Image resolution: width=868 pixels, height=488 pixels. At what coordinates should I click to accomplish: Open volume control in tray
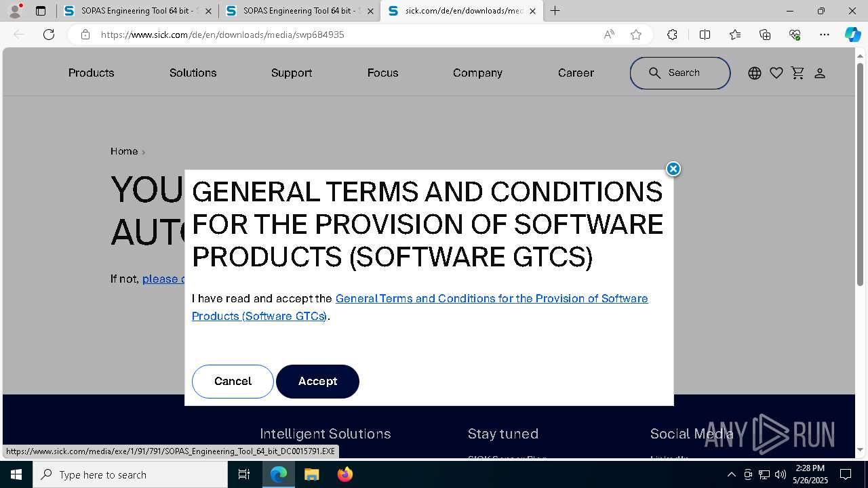pyautogui.click(x=781, y=474)
